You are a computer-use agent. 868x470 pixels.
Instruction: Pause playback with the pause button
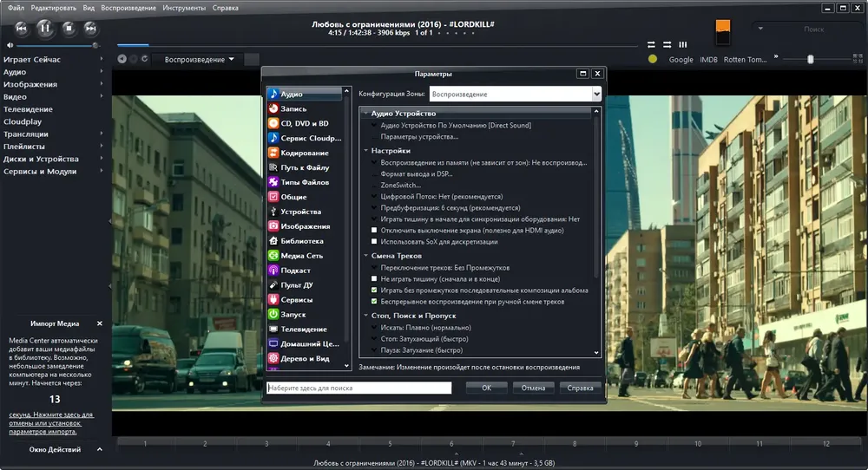pos(45,29)
